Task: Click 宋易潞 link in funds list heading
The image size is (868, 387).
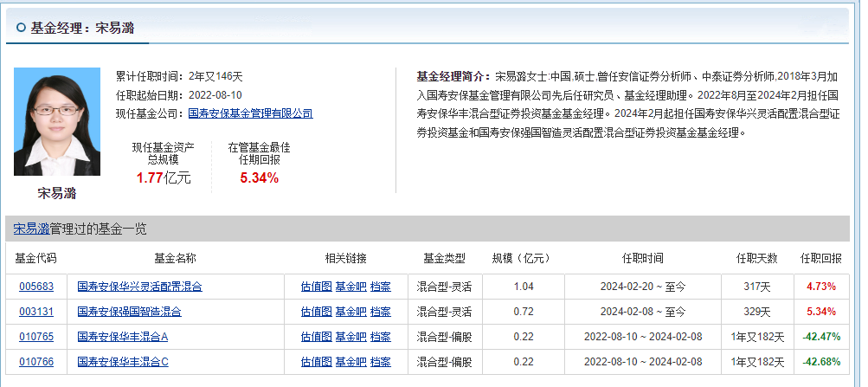Action: 30,229
